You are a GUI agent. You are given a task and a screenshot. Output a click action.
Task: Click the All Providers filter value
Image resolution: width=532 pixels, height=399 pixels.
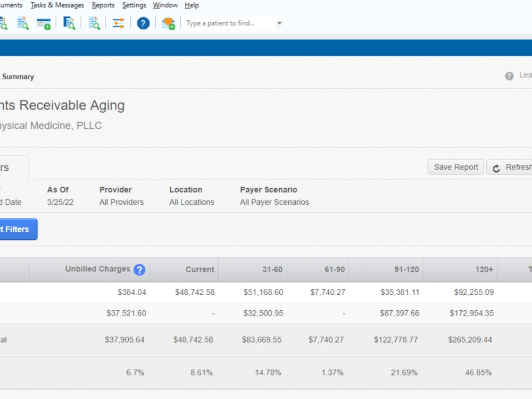tap(121, 202)
